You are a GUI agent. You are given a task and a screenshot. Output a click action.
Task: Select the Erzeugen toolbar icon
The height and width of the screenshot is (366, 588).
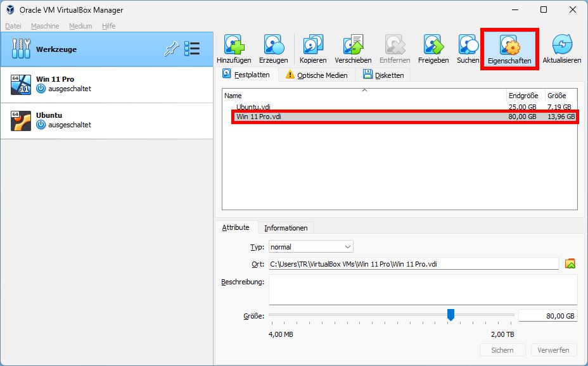click(274, 44)
